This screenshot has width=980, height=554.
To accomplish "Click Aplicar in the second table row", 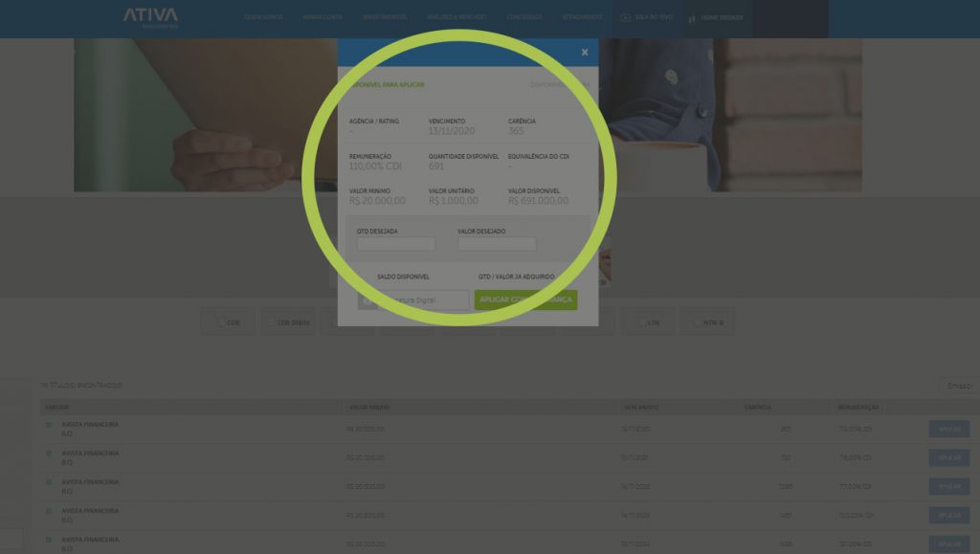I will pyautogui.click(x=948, y=457).
